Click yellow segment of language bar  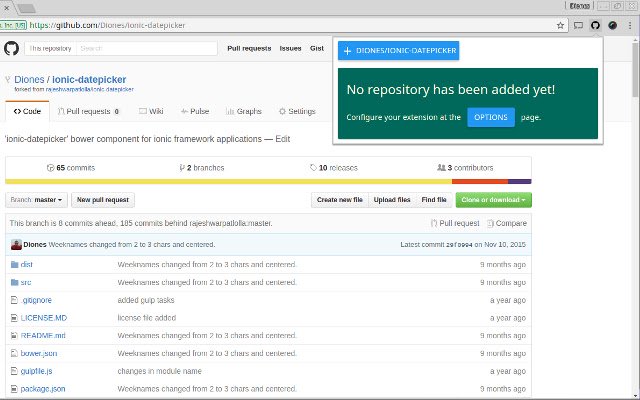229,182
